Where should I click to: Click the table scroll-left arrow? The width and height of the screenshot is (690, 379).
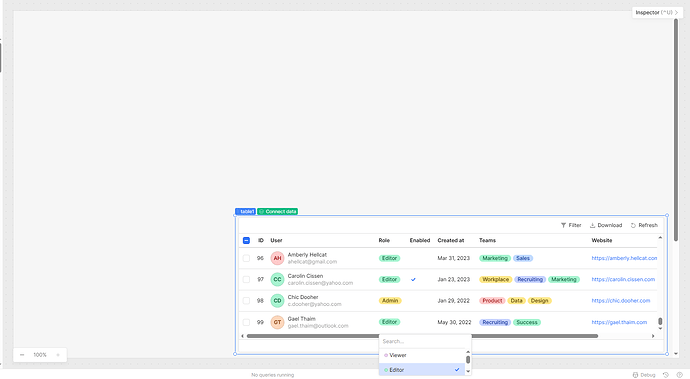pyautogui.click(x=242, y=336)
